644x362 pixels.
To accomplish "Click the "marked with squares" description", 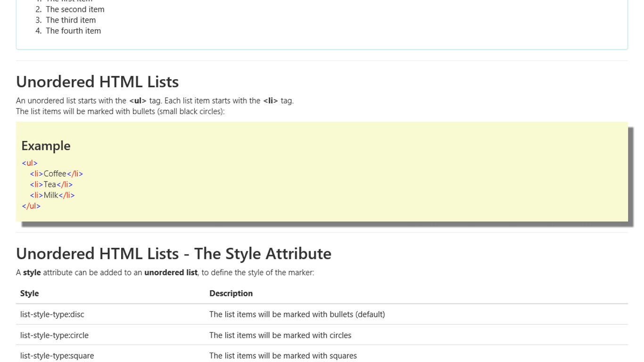I will coord(283,356).
